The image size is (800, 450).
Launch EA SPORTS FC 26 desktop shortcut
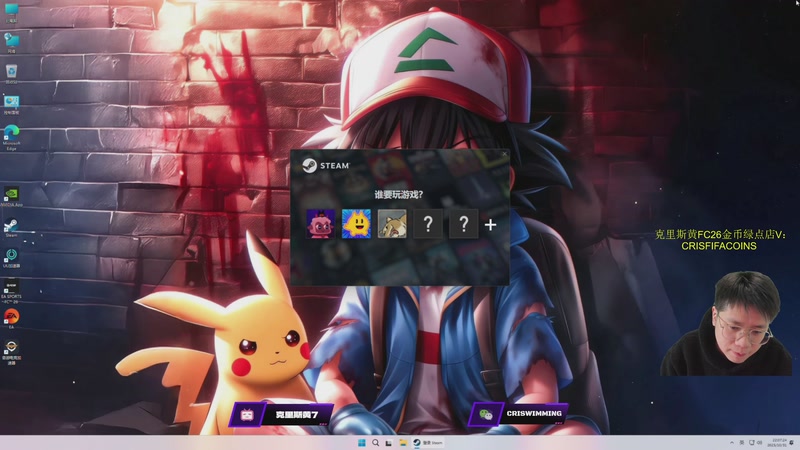11,291
